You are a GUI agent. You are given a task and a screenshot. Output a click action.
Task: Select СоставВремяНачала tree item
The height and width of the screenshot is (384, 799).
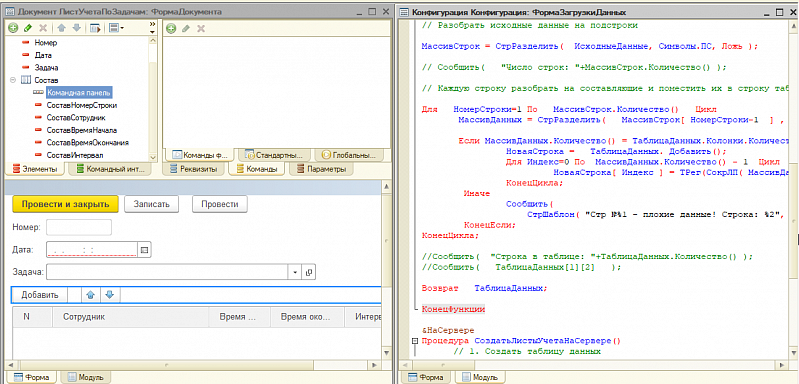pos(82,130)
